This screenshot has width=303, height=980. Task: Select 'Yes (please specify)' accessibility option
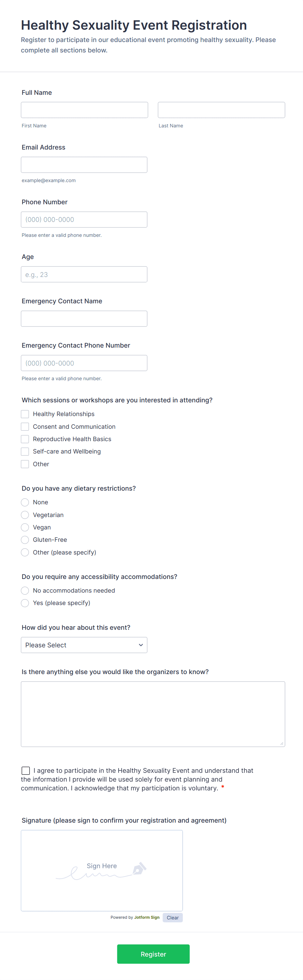pos(25,603)
